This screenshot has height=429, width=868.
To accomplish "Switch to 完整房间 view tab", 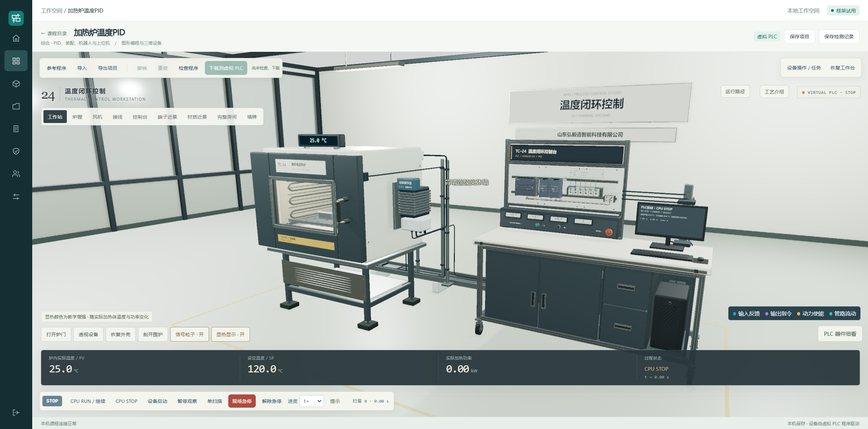I will pyautogui.click(x=227, y=117).
